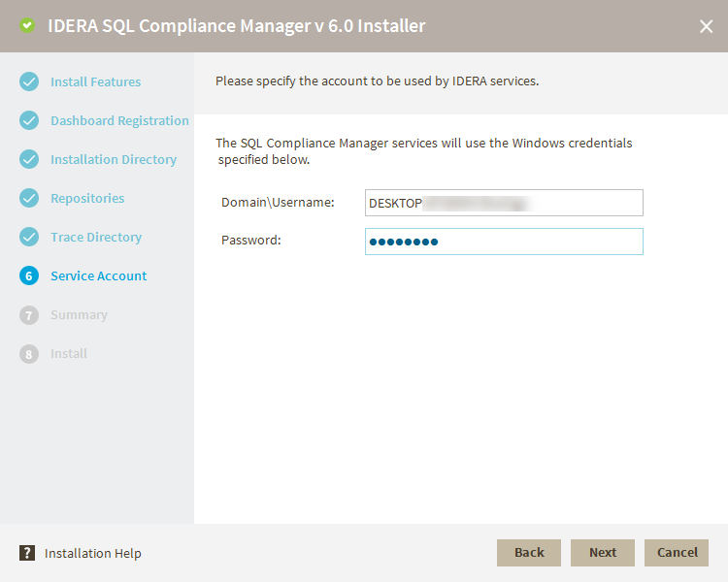This screenshot has width=728, height=582.
Task: Click inside the Password field
Action: tap(504, 242)
